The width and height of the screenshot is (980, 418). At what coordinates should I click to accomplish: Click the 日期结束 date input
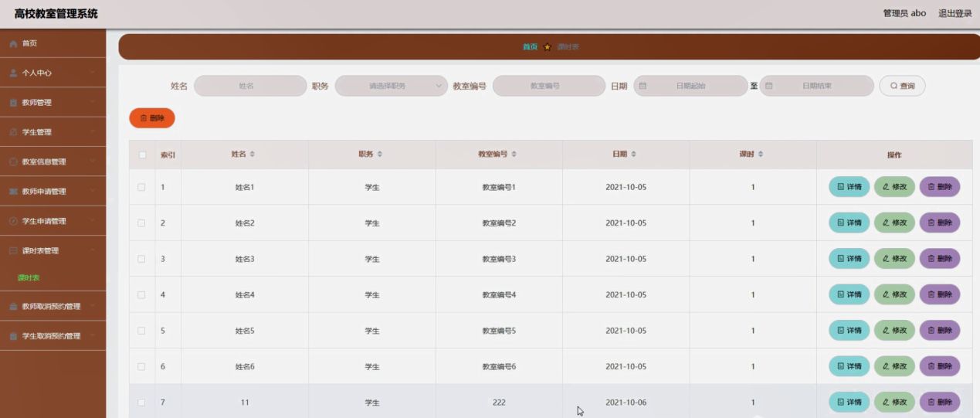tap(817, 86)
